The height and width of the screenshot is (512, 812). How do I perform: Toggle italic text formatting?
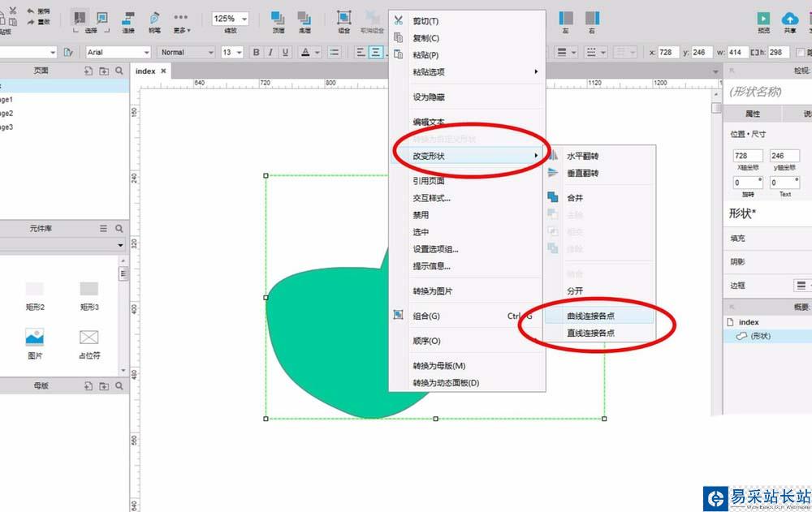click(270, 52)
